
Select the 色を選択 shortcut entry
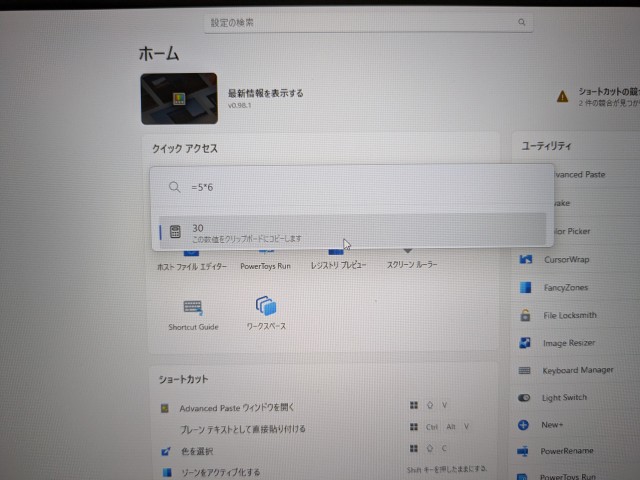[196, 450]
